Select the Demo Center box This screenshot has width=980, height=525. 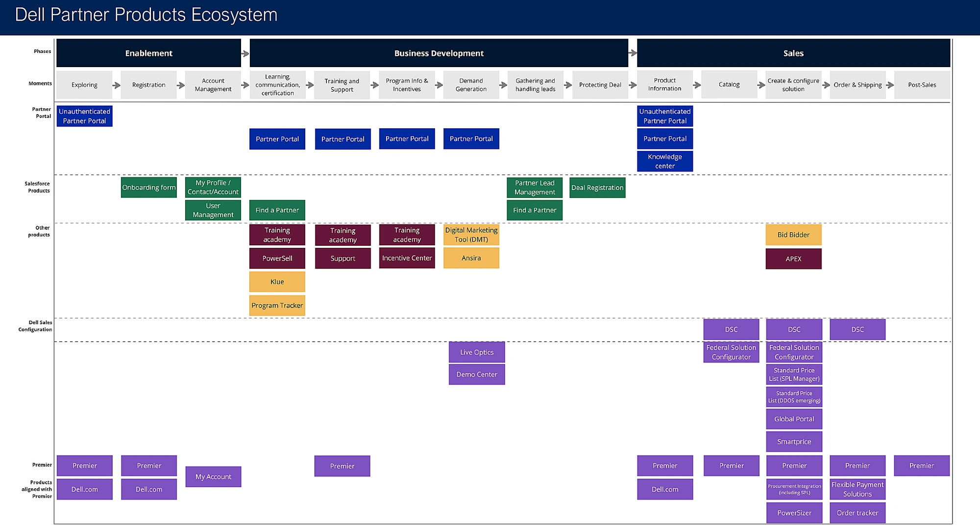[x=477, y=374]
